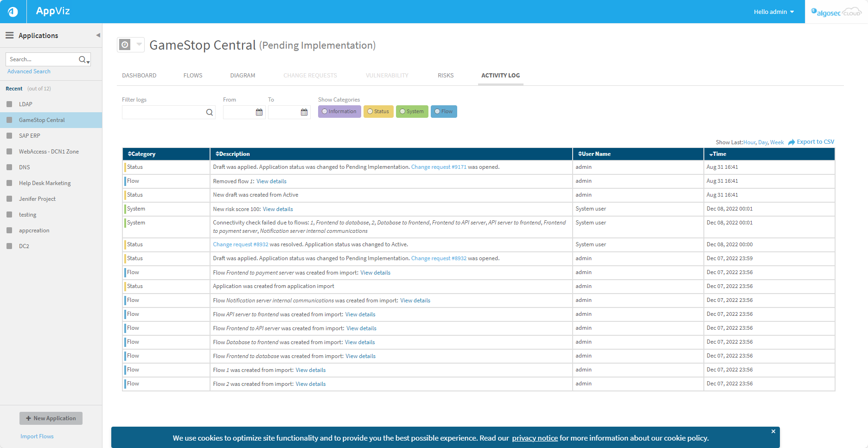Sort the log by the Time column

pos(719,154)
